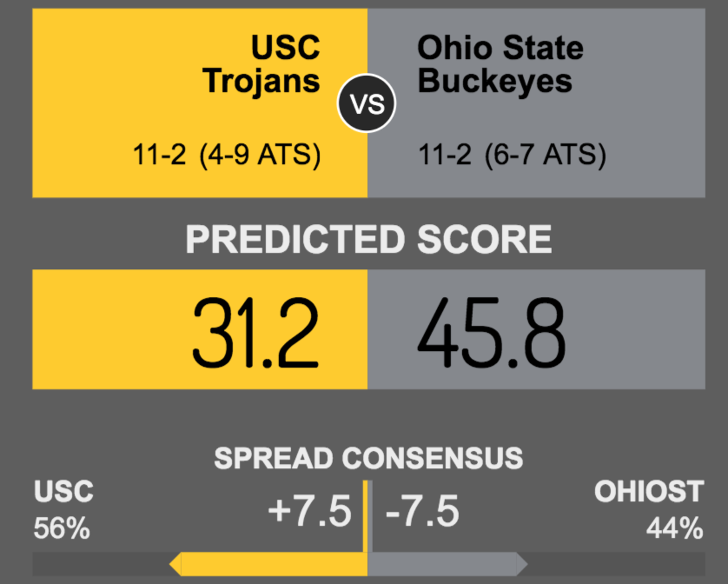Image resolution: width=728 pixels, height=584 pixels.
Task: Select the USC Trojans team name
Action: [261, 64]
